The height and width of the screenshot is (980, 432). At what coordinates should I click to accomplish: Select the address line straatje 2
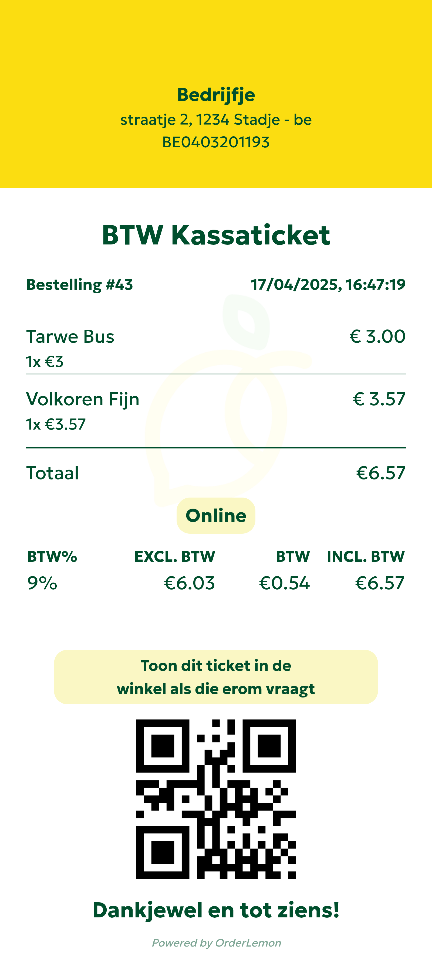[216, 120]
